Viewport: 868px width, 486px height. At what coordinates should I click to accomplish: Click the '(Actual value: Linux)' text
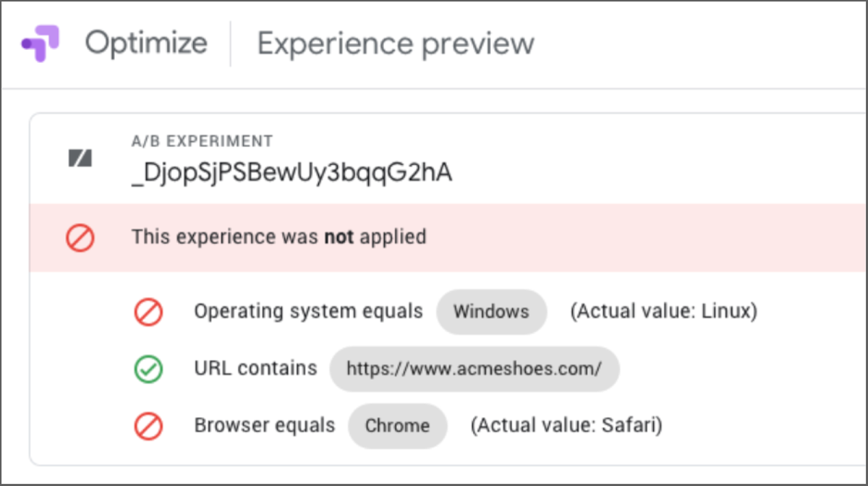pyautogui.click(x=663, y=311)
